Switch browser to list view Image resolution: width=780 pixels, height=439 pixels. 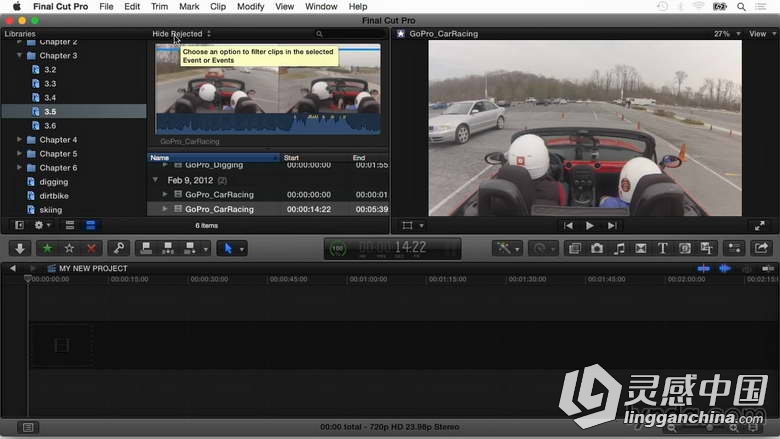coord(91,225)
